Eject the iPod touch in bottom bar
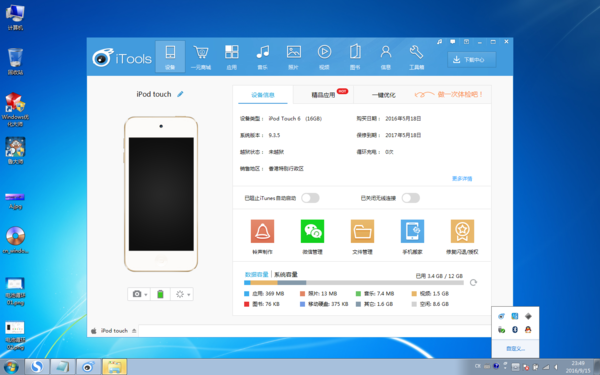The width and height of the screenshot is (600, 375). (x=134, y=331)
